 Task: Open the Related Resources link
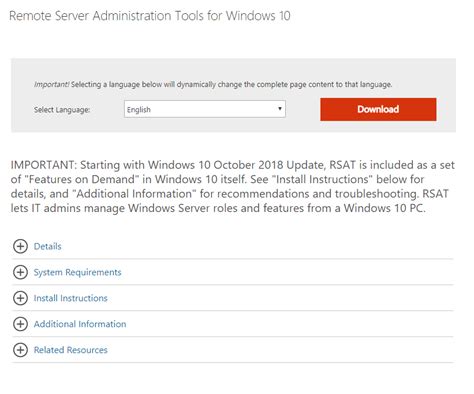click(x=71, y=350)
